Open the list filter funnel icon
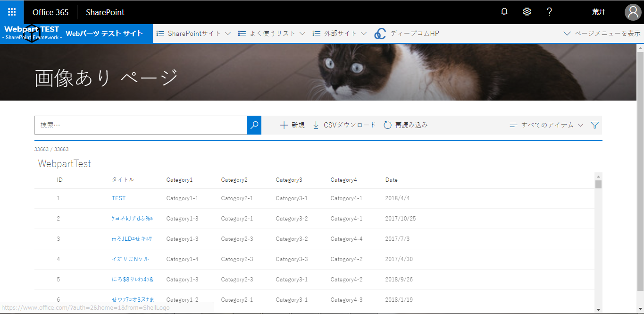The image size is (644, 314). point(594,125)
